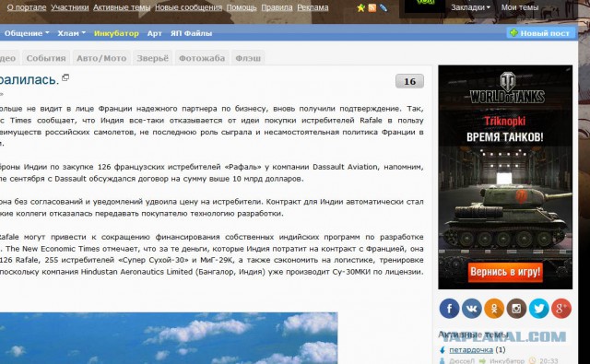
Task: Click the Новый пост button
Action: pyautogui.click(x=541, y=33)
